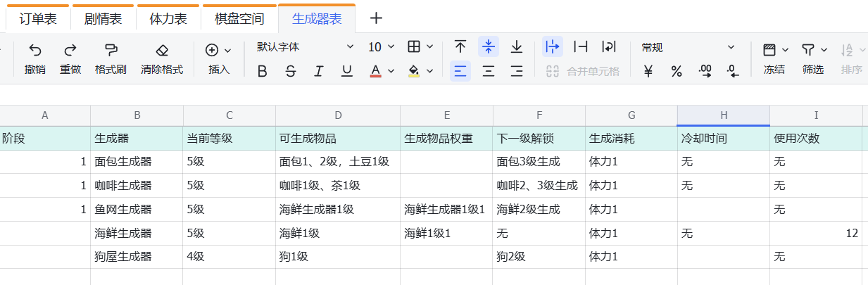The width and height of the screenshot is (868, 285).
Task: Switch to the 剧情表 sheet tab
Action: coord(103,19)
